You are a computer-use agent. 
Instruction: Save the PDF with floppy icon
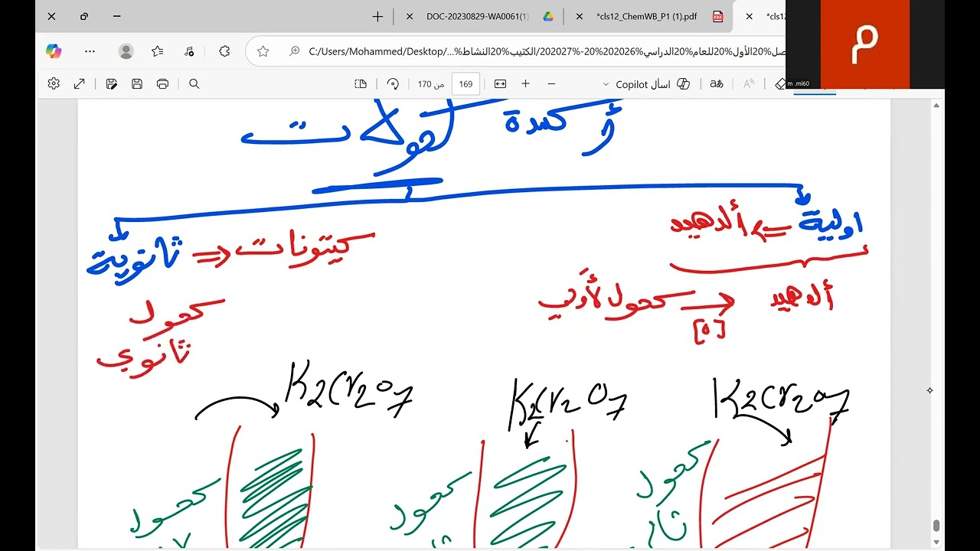(x=137, y=84)
